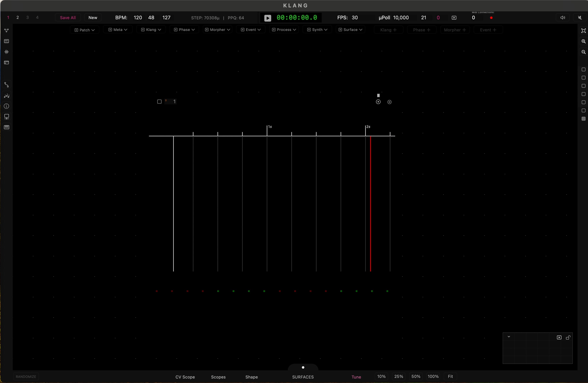
Task: Click the small square handle above target icon
Action: pyautogui.click(x=378, y=95)
